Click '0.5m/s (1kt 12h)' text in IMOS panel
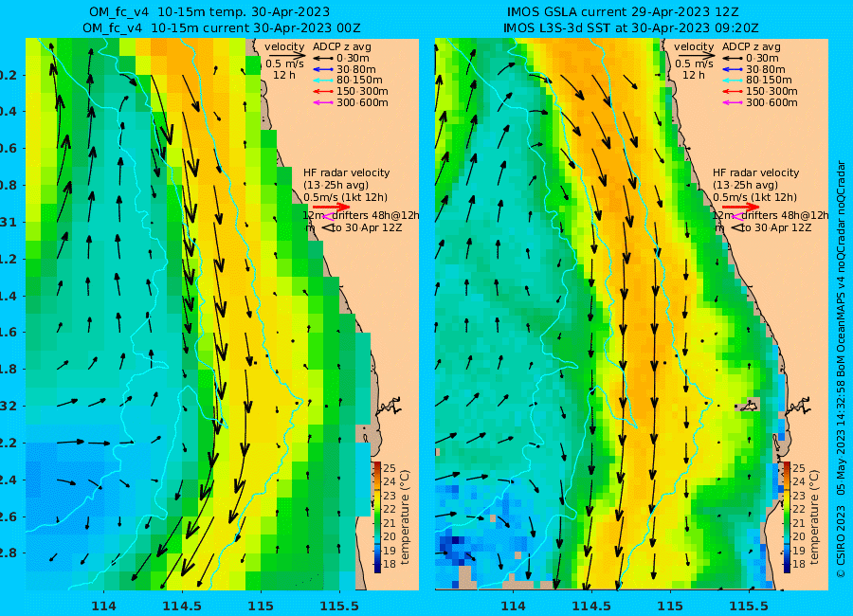This screenshot has height=616, width=853. tap(754, 197)
